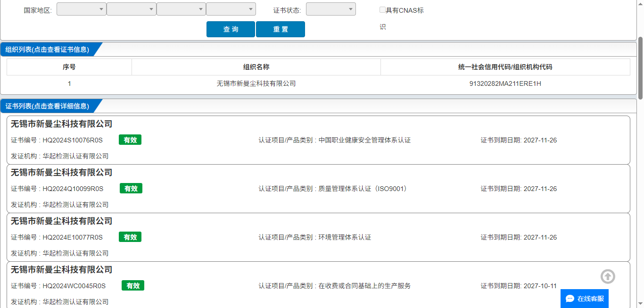Screen dimensions: 644x308
Task: Click company title above certificate HQ2024WC0045R0S
Action: [62, 270]
